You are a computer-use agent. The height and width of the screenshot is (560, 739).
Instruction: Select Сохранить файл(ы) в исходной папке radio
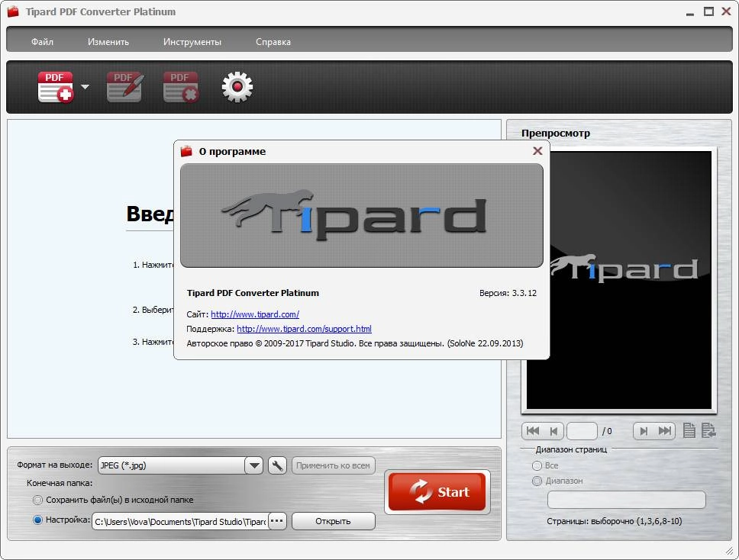point(37,500)
